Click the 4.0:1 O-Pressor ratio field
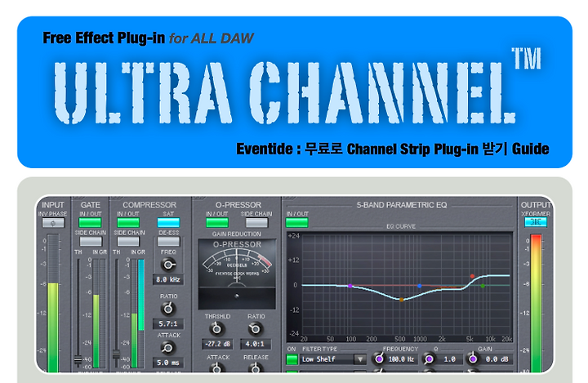This screenshot has height=383, width=588. [x=256, y=344]
